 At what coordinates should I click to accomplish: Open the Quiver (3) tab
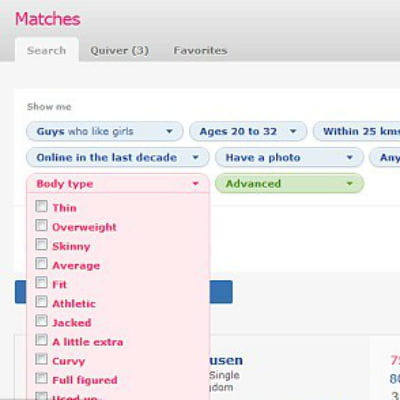pyautogui.click(x=119, y=50)
